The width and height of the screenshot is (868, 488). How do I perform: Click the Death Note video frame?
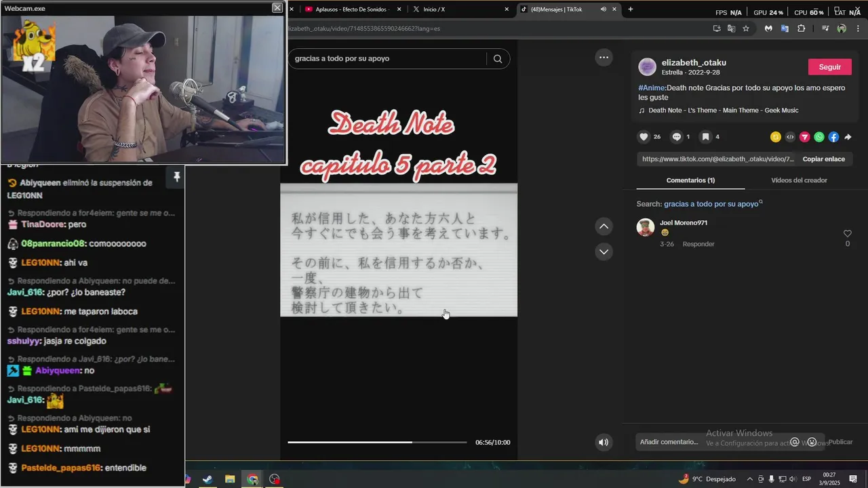[399, 249]
